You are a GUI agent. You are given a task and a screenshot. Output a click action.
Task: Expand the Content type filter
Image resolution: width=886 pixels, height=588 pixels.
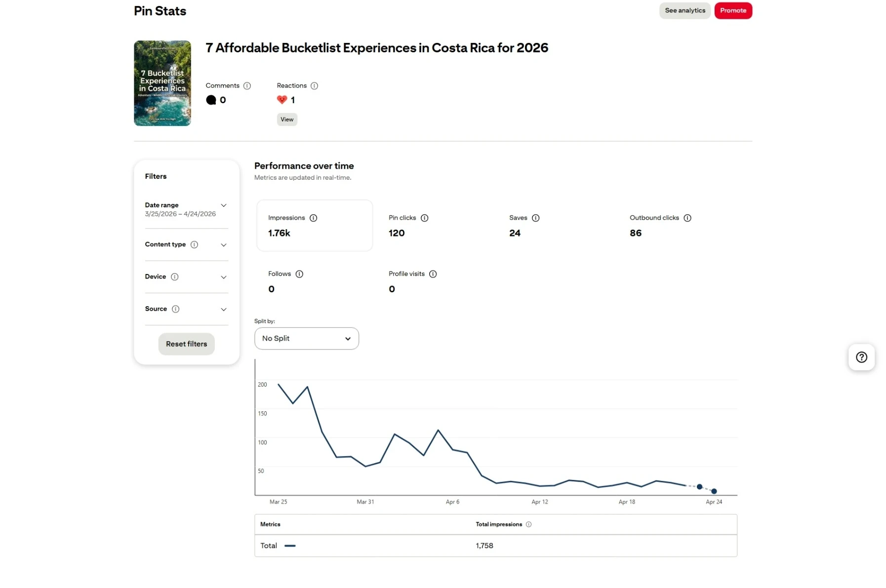point(223,245)
